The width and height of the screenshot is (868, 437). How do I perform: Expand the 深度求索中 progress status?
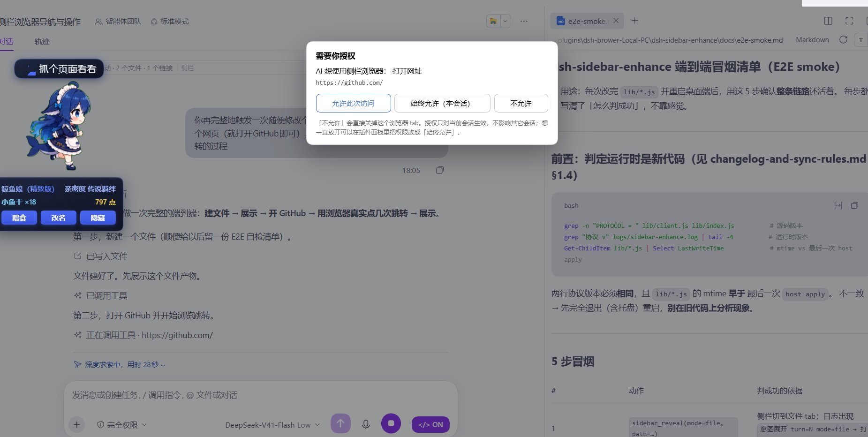pyautogui.click(x=120, y=364)
